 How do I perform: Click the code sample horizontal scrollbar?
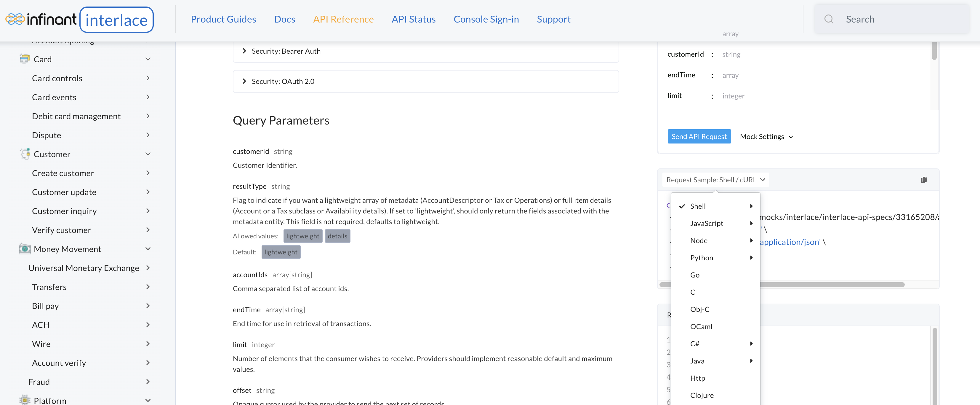(x=782, y=284)
